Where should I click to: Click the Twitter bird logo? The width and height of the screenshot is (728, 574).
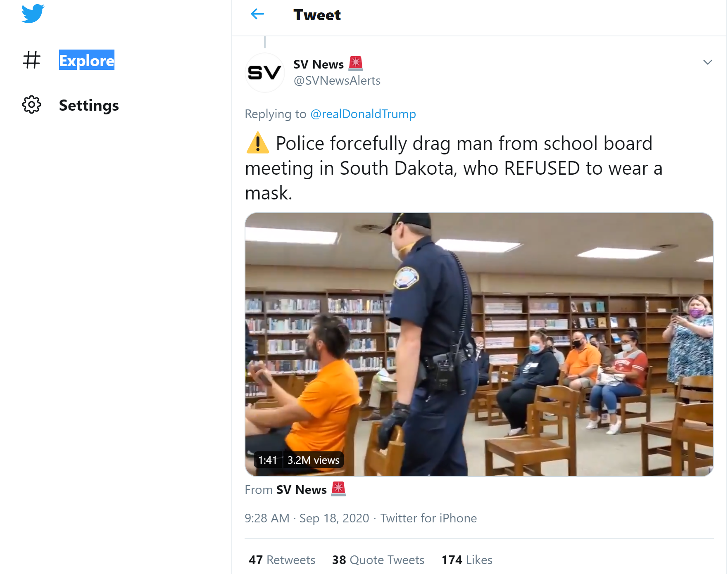coord(33,13)
